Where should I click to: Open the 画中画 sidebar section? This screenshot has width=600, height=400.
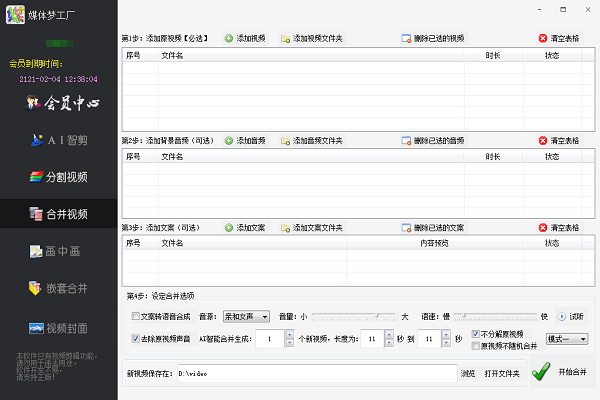[x=58, y=251]
